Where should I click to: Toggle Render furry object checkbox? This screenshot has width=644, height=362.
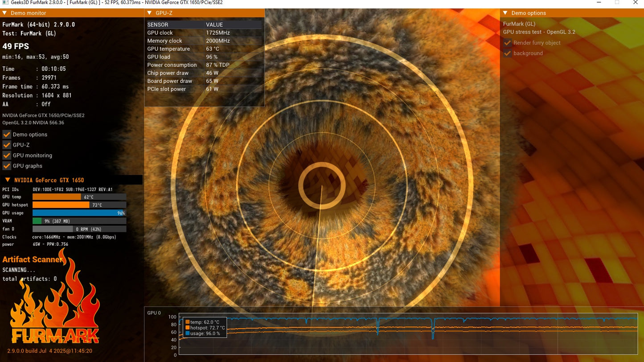point(507,43)
